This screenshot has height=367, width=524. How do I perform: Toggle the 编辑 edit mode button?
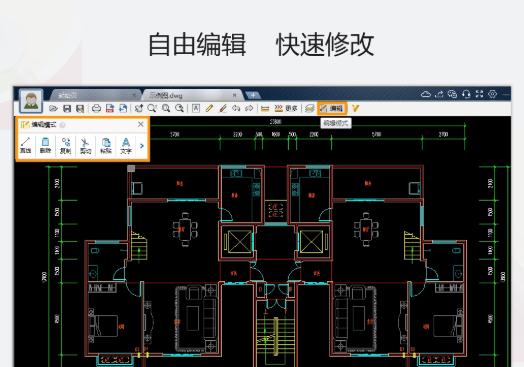coord(332,108)
